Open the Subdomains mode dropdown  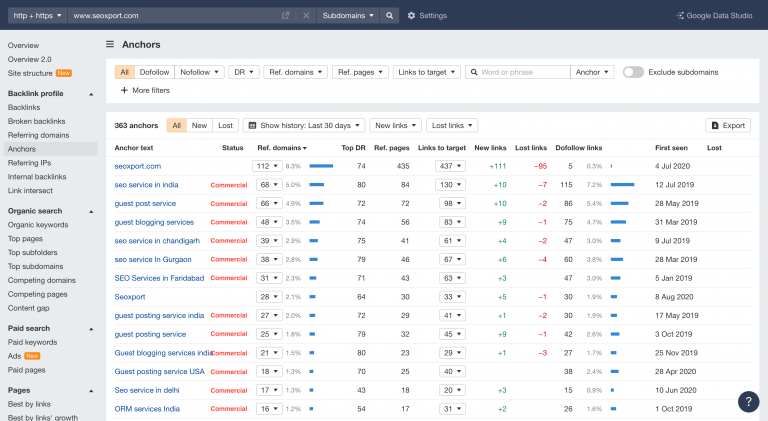point(348,16)
